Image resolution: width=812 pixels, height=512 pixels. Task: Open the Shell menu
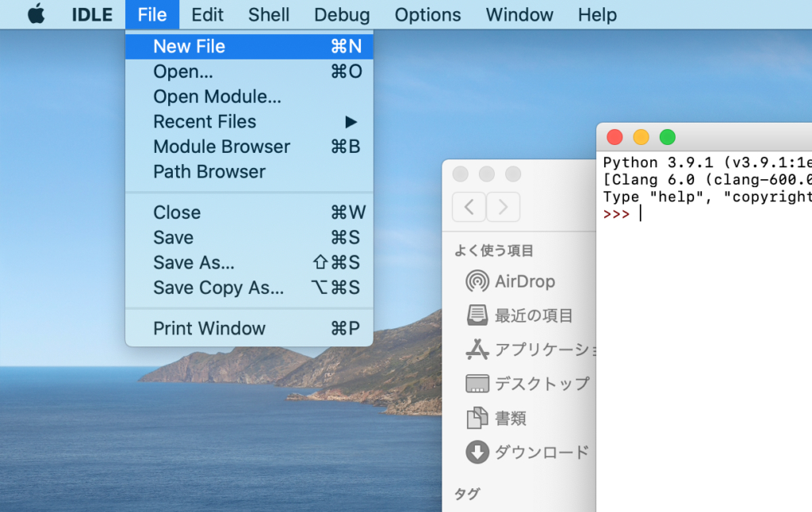tap(268, 14)
